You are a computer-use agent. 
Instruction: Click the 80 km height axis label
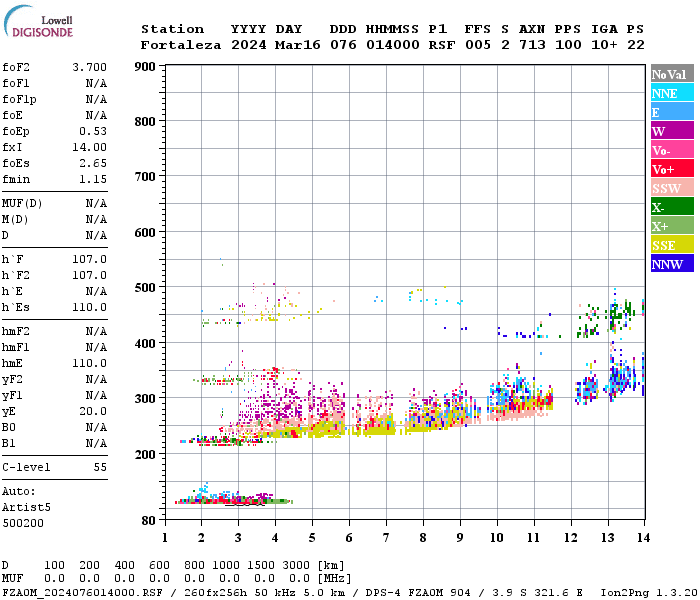tap(148, 520)
